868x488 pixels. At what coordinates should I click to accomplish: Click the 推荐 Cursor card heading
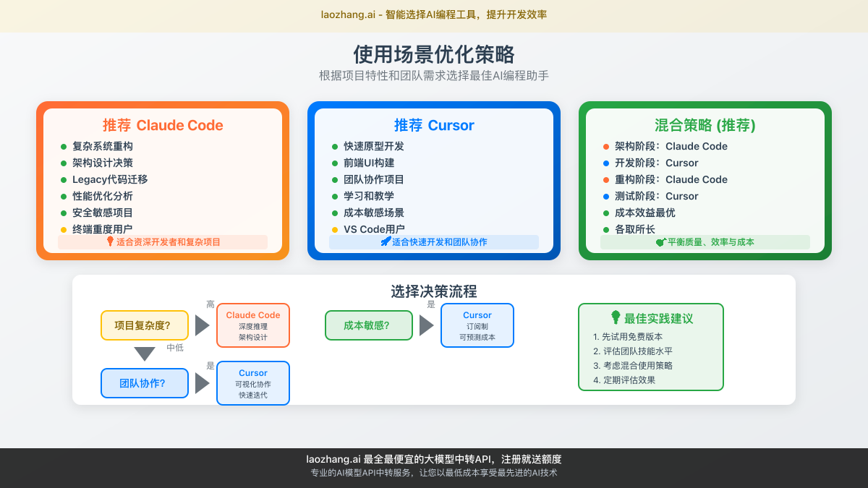click(434, 125)
